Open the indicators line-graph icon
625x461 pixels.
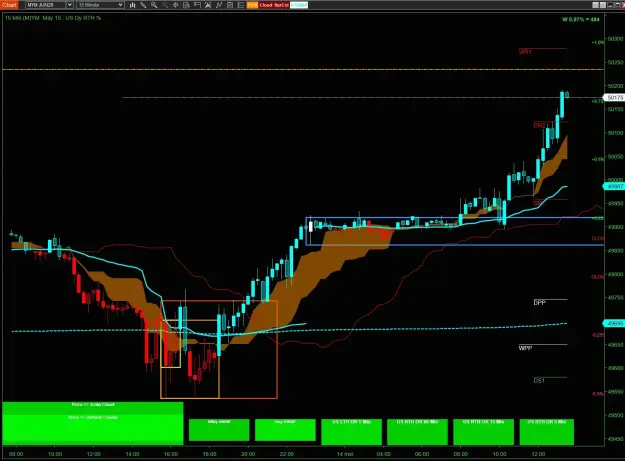tap(219, 5)
